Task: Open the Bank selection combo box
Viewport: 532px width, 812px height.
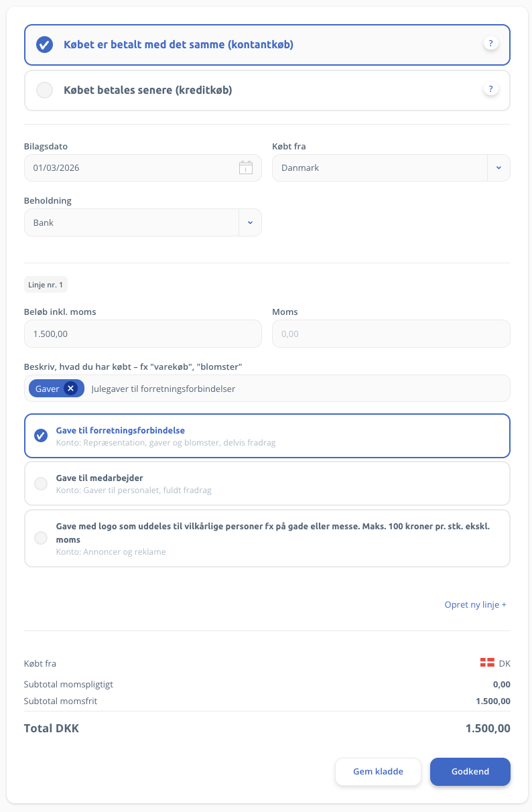Action: click(x=131, y=223)
